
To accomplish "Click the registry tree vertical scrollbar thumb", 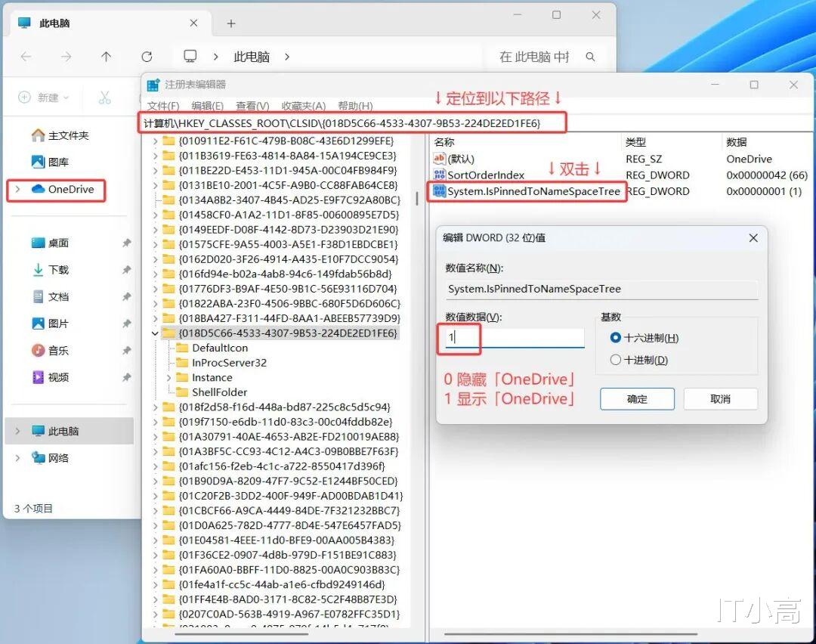I will tap(417, 198).
